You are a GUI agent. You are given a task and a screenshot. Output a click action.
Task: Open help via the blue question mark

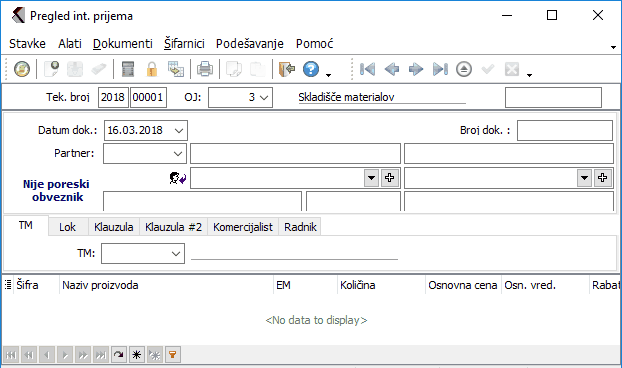[311, 69]
